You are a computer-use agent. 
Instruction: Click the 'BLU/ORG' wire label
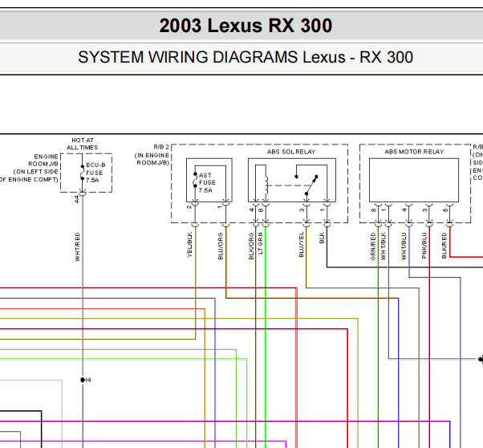coord(221,246)
